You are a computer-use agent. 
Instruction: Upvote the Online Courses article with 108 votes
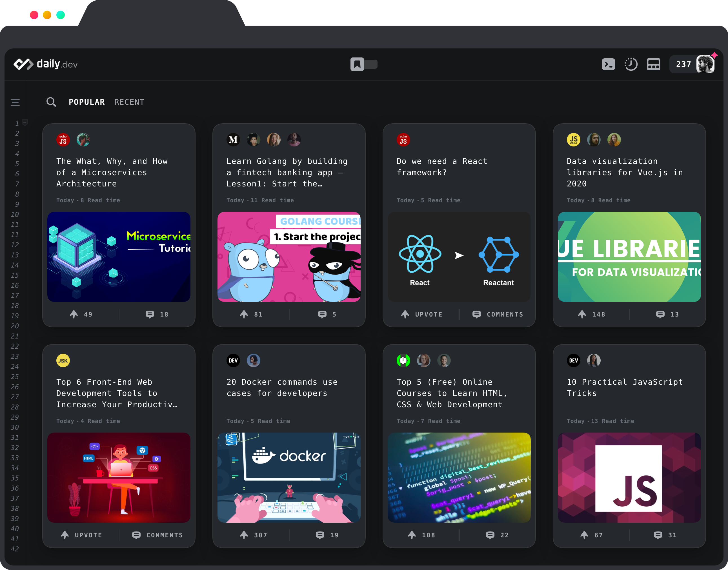(x=421, y=535)
